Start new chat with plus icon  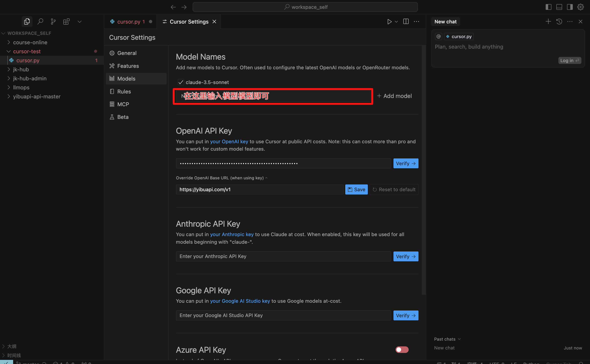click(548, 22)
